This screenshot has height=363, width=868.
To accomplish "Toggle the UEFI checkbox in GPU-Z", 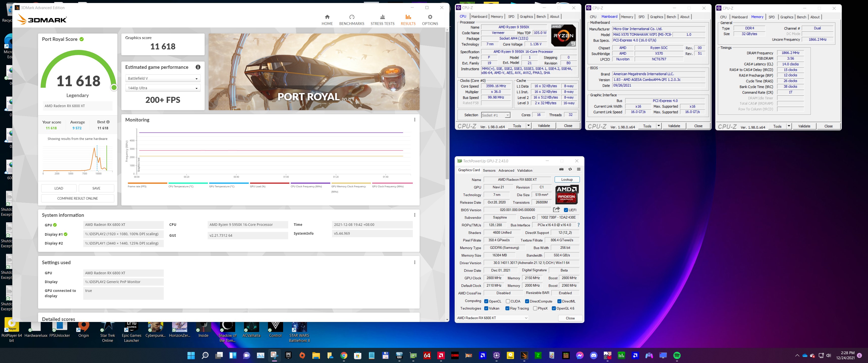I will point(566,210).
